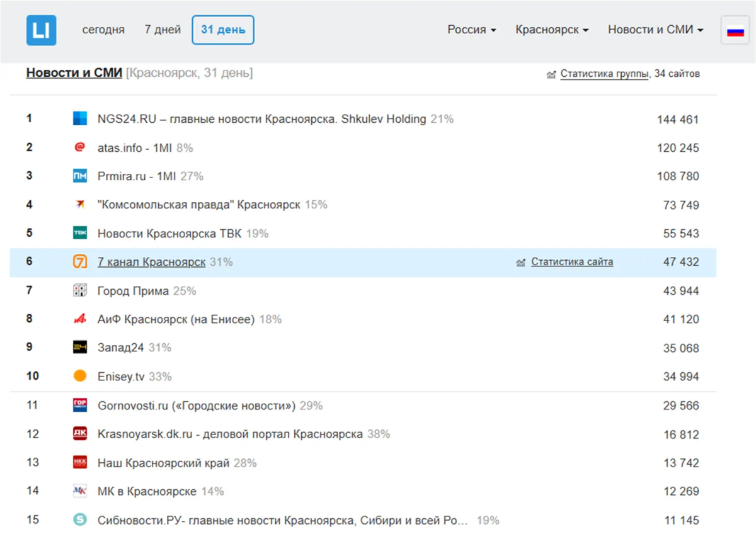Click the visitor count 55 543
756x534 pixels.
click(681, 234)
